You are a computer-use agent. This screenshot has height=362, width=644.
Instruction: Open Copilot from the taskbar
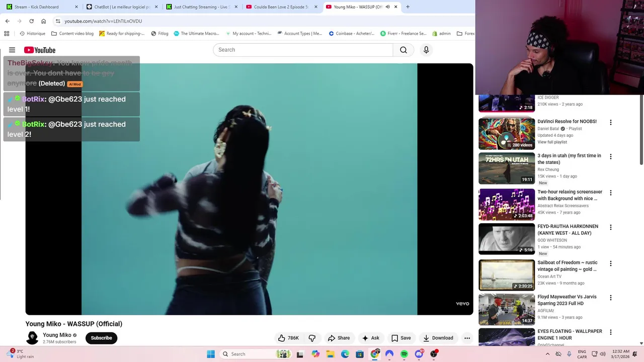pyautogui.click(x=315, y=354)
